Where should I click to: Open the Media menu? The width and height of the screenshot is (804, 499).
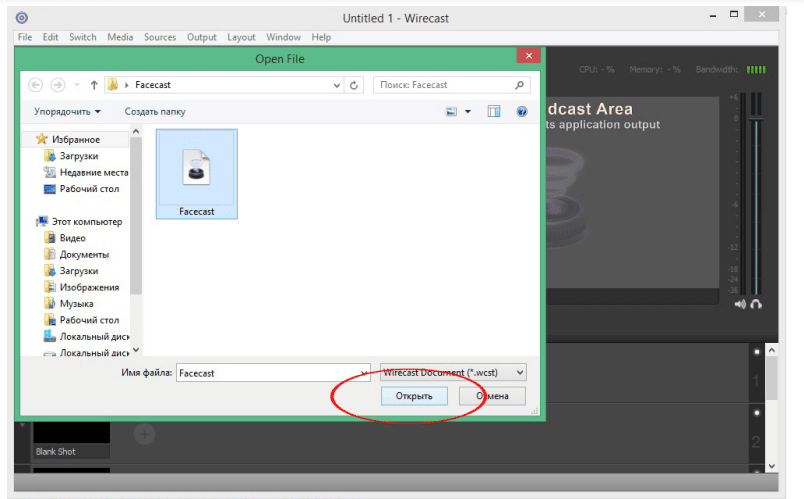click(x=120, y=37)
